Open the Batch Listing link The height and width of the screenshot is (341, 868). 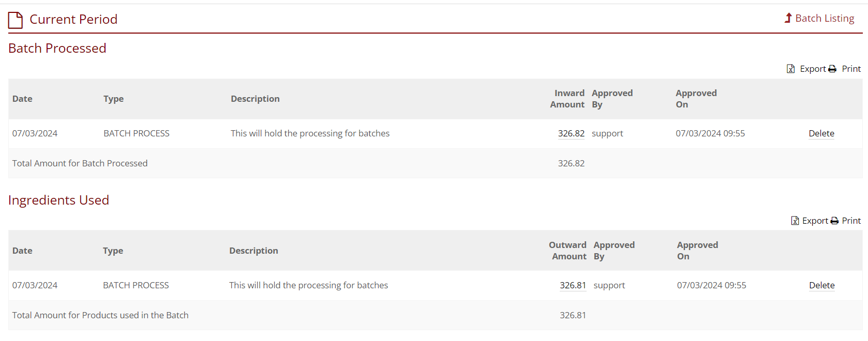coord(825,18)
